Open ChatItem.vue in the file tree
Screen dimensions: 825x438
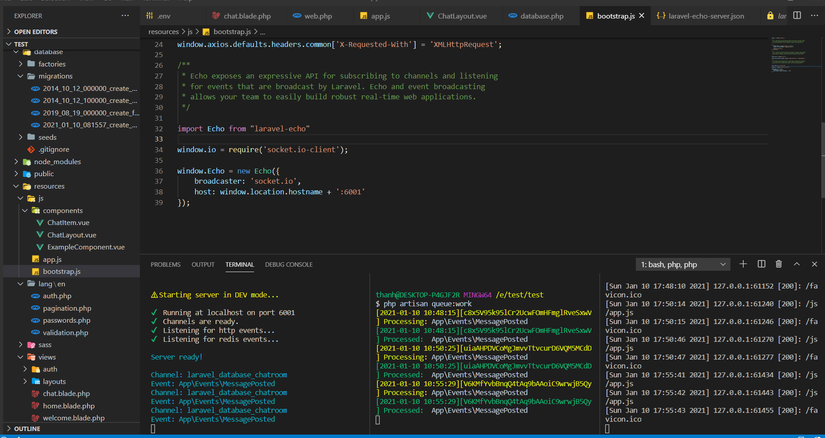click(x=68, y=222)
